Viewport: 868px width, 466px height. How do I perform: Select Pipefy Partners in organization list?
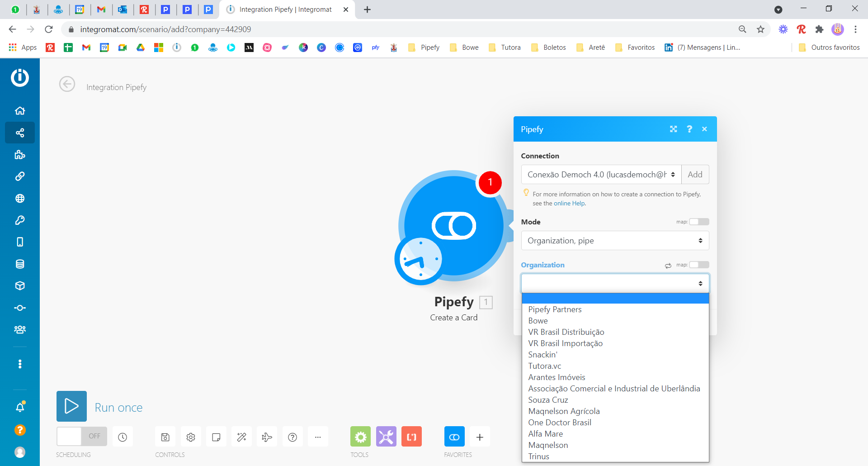pos(615,309)
